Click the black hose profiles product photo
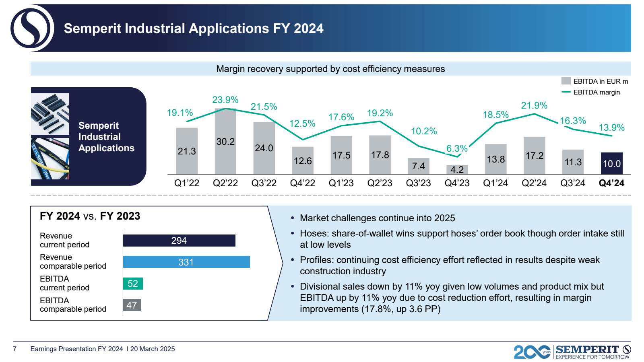Screen dimensions: 644x362 coord(50,114)
